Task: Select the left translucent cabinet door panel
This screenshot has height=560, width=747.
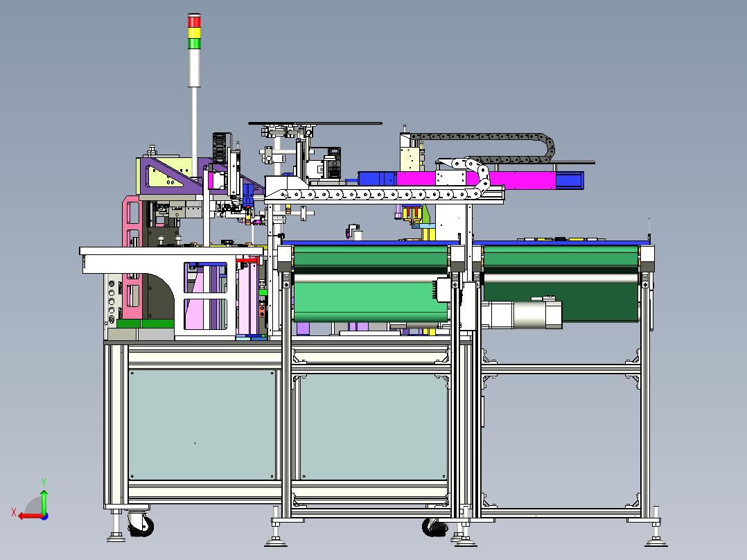Action: click(x=202, y=425)
